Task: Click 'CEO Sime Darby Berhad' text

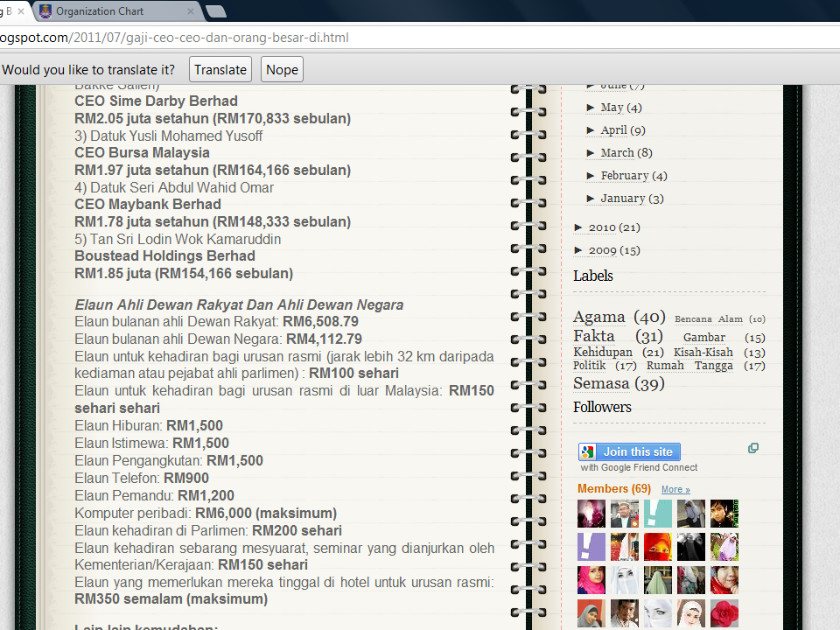Action: pos(156,101)
